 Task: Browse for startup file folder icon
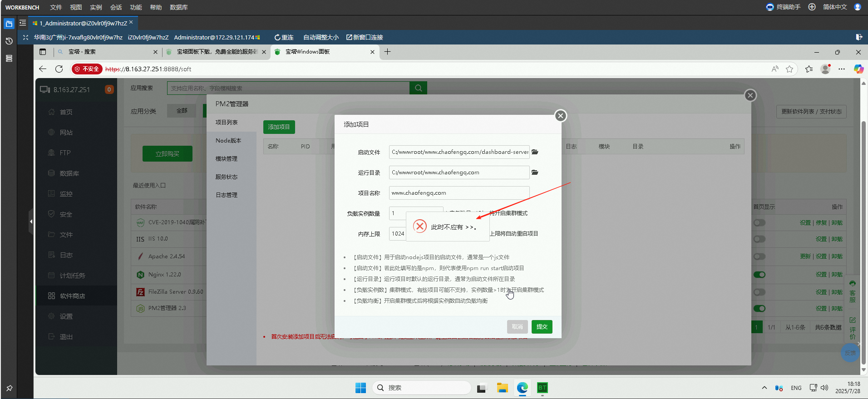coord(535,152)
